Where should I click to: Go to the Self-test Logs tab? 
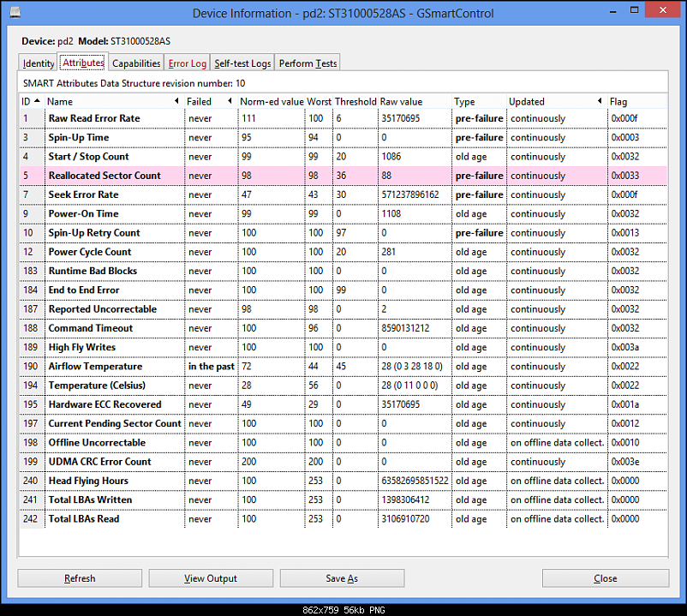tap(242, 63)
